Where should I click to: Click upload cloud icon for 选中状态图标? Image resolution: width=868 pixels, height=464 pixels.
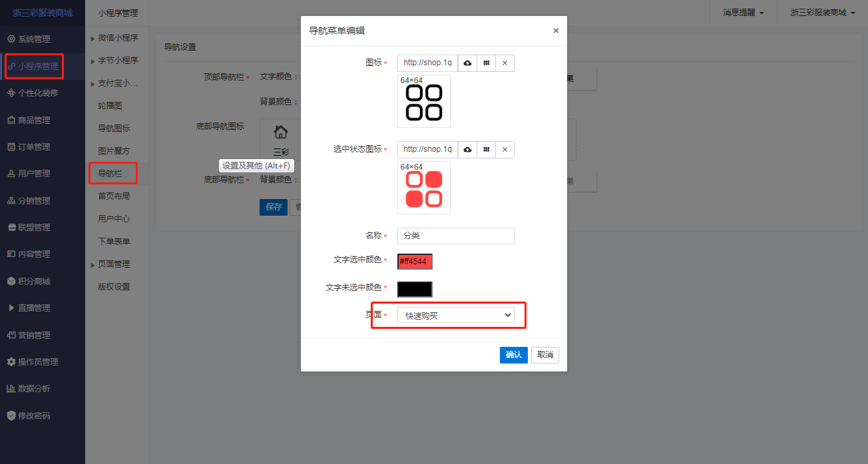(467, 150)
